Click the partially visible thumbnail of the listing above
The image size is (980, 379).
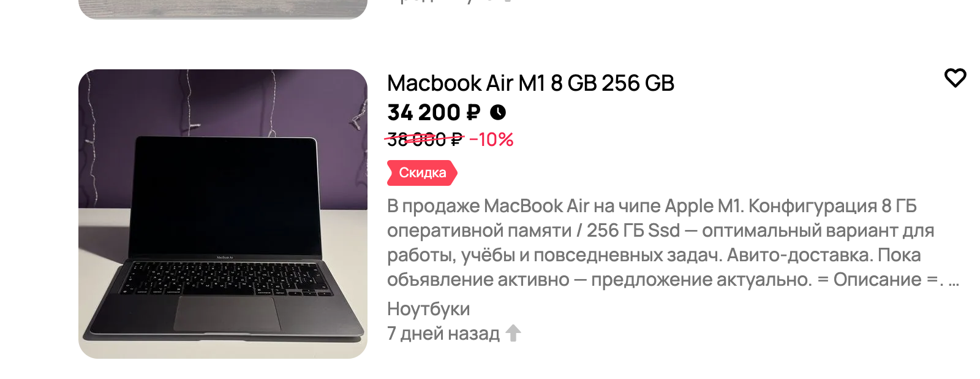pos(223,9)
